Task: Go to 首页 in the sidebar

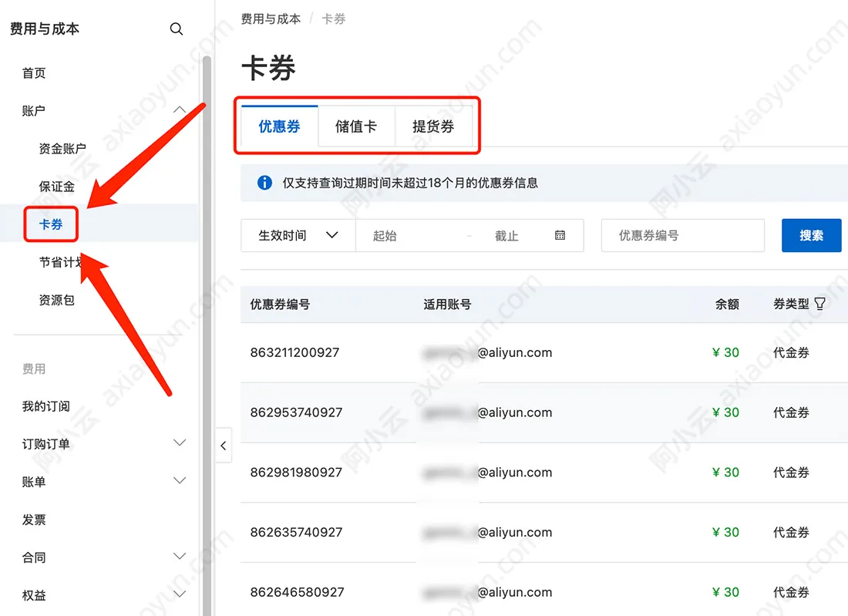Action: pyautogui.click(x=34, y=72)
